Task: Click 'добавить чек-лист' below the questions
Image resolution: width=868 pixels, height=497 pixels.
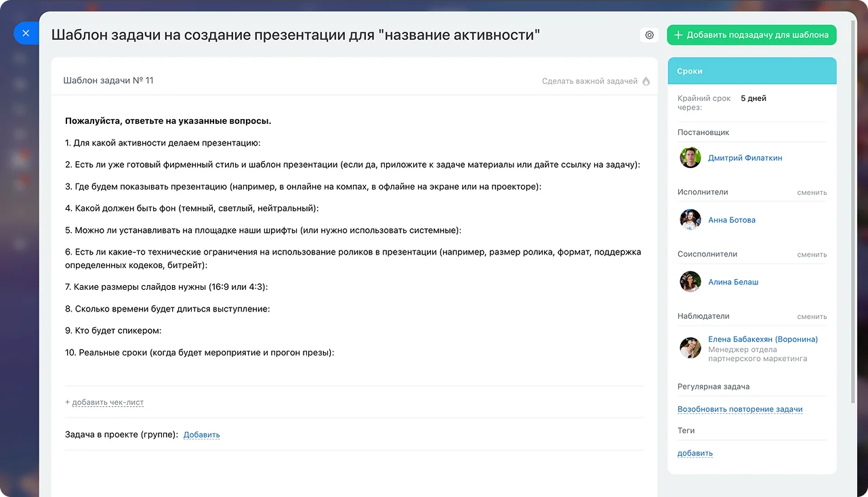Action: [108, 402]
